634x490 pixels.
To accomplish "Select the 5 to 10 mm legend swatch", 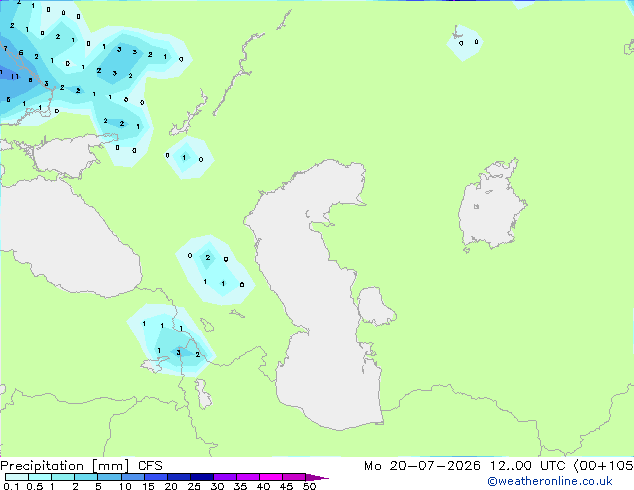I will (109, 477).
